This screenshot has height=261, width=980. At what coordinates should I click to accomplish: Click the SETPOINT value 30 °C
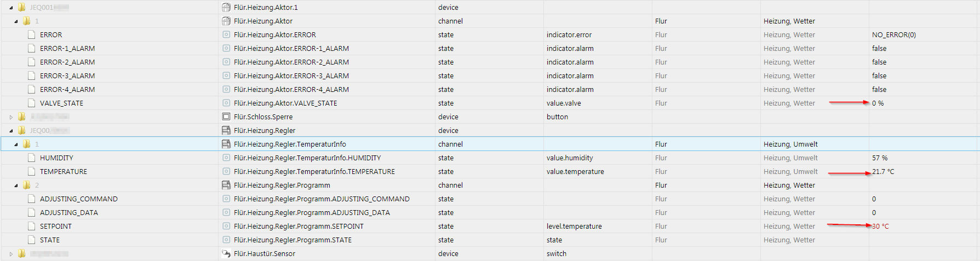[x=881, y=226]
